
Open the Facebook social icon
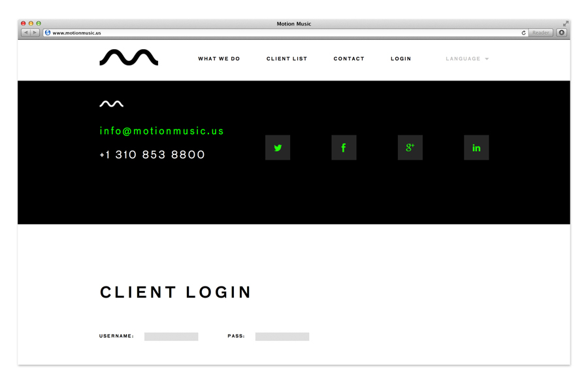(x=344, y=148)
